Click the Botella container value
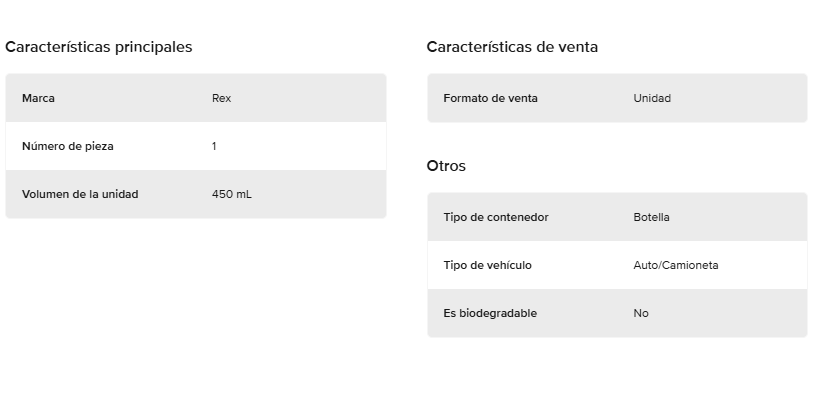Image resolution: width=823 pixels, height=404 pixels. (651, 217)
